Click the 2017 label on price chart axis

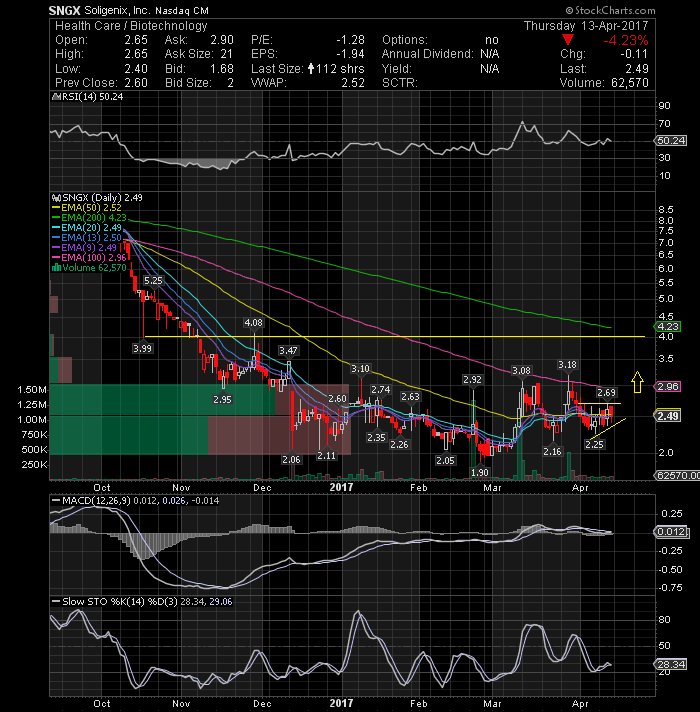(x=341, y=487)
